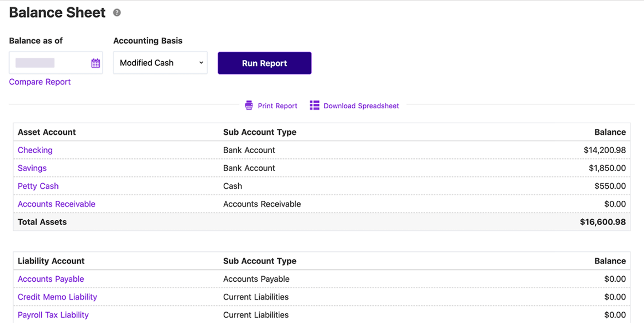Click the Download Spreadsheet text label
644x323 pixels.
coord(361,106)
